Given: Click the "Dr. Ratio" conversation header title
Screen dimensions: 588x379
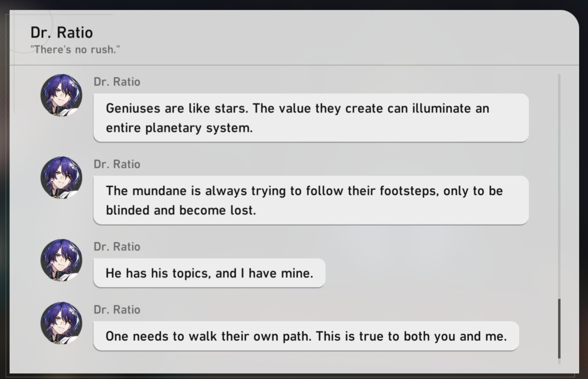Looking at the screenshot, I should click(x=62, y=32).
